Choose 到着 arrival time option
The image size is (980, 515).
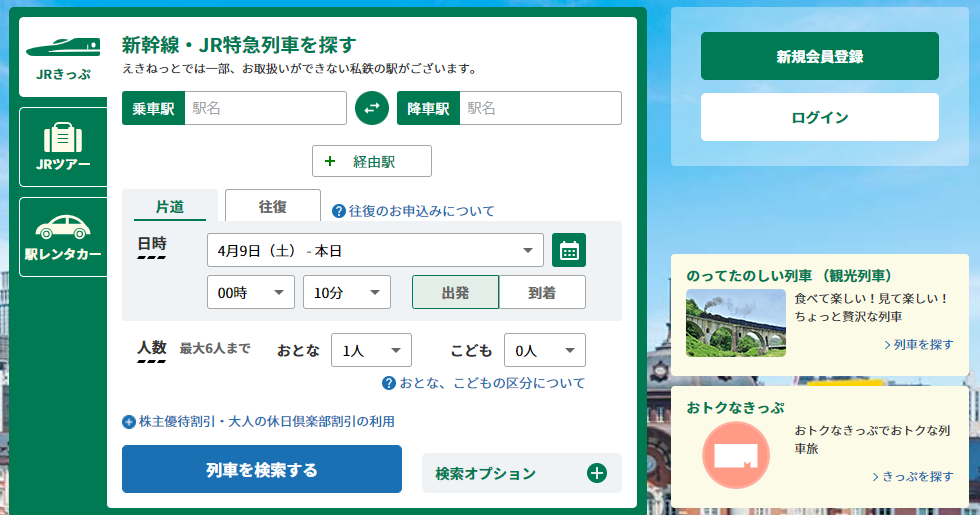[x=542, y=292]
